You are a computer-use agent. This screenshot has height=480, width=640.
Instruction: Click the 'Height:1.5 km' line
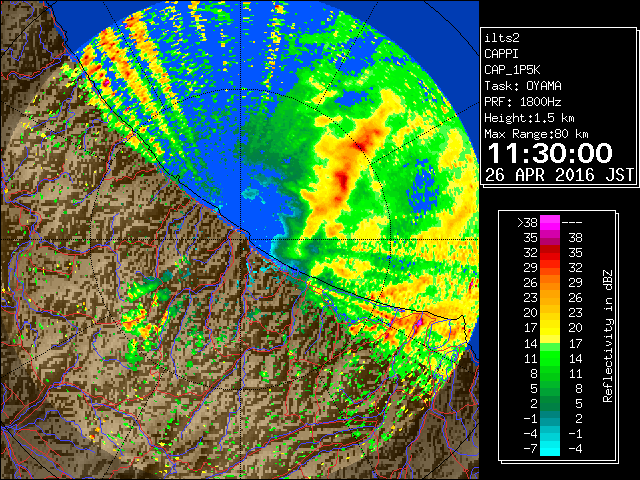pyautogui.click(x=529, y=118)
